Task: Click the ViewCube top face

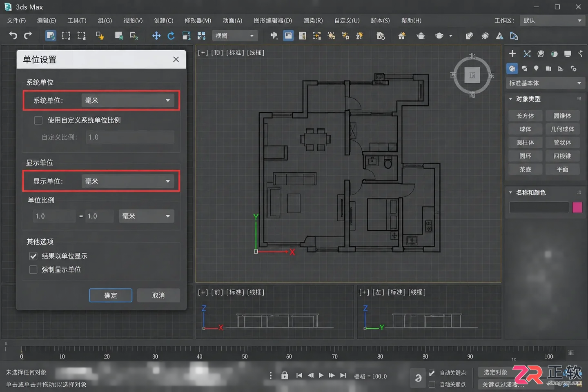Action: (472, 75)
